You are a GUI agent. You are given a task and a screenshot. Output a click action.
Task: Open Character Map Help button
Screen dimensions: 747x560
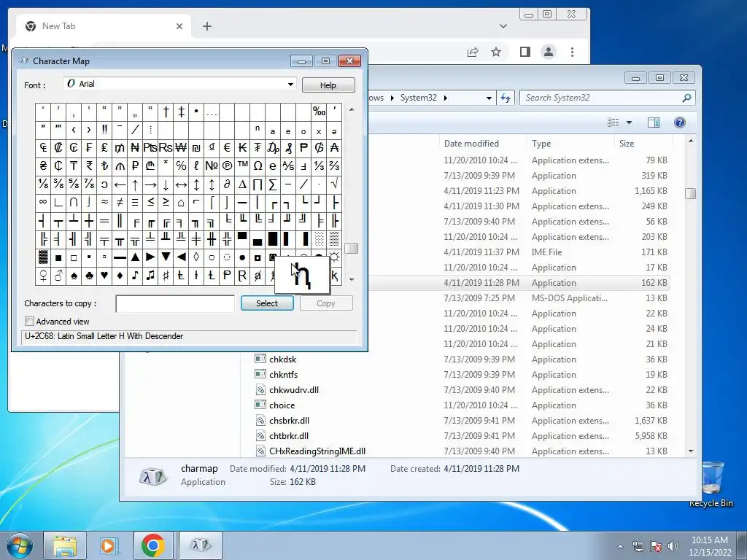tap(328, 85)
